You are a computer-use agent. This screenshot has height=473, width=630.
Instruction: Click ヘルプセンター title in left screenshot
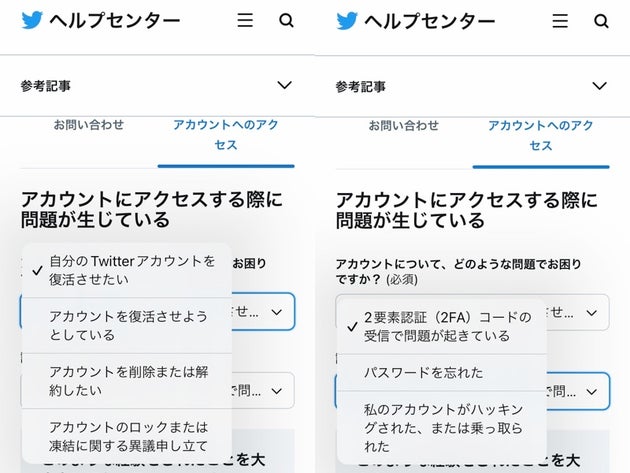(115, 20)
